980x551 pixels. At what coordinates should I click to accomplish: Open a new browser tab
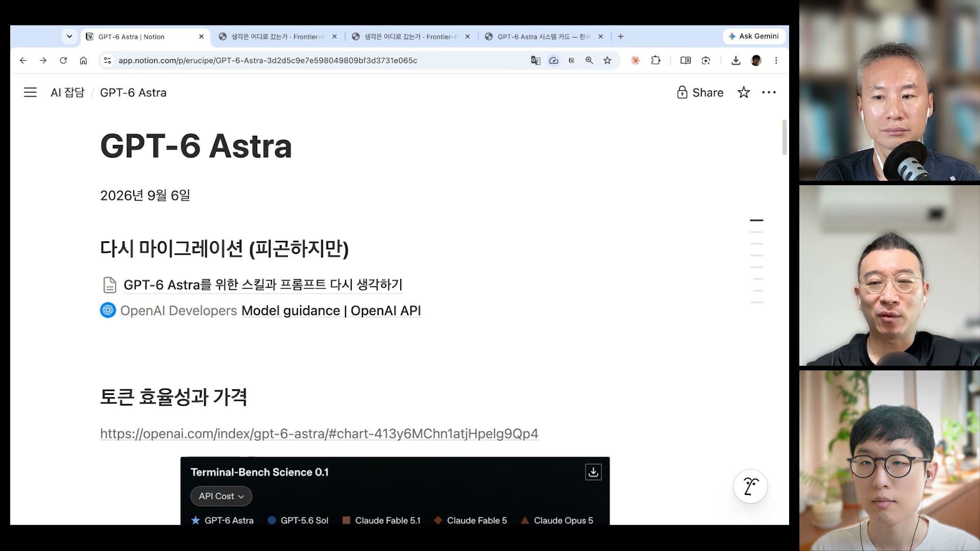pos(621,37)
